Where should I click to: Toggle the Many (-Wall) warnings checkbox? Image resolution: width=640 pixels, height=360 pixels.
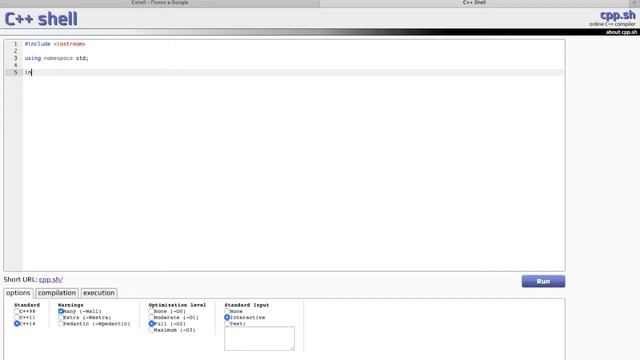[61, 311]
